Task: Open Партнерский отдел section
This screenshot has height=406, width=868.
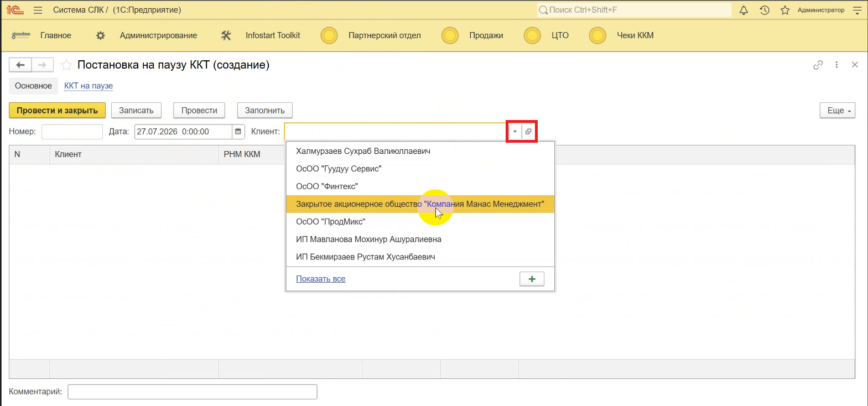Action: [x=384, y=35]
